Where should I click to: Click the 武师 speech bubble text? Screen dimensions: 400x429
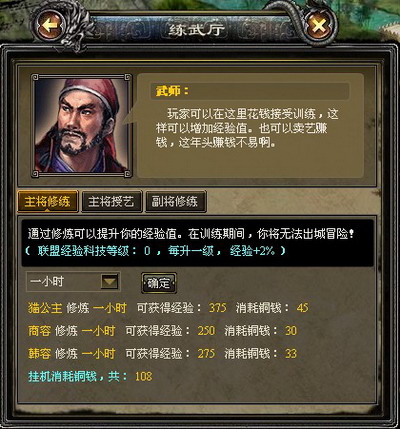(x=247, y=129)
